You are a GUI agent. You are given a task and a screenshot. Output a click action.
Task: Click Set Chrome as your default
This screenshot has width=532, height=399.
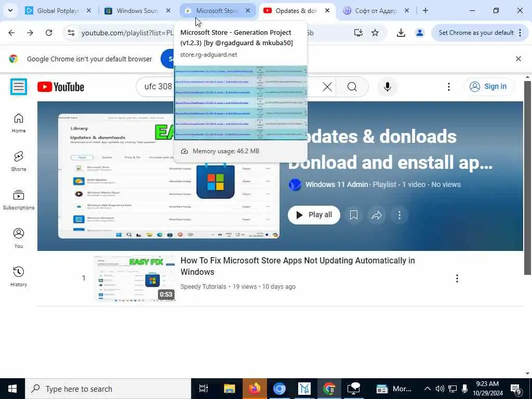tap(476, 33)
